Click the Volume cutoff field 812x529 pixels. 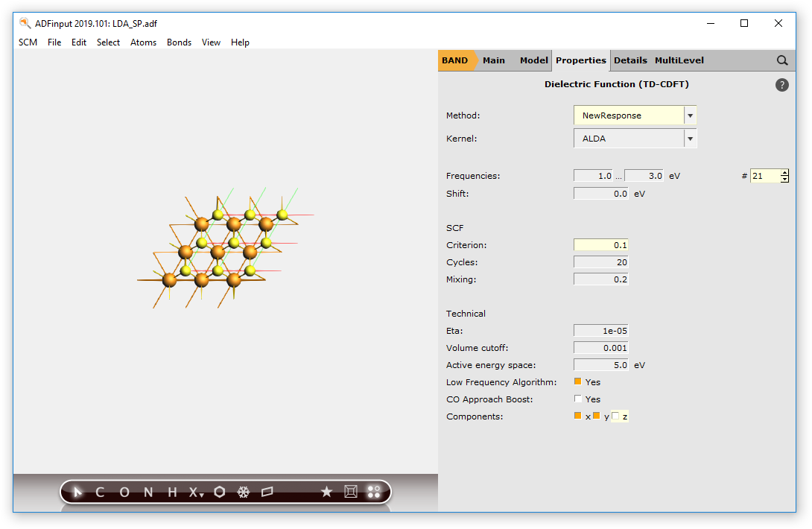(600, 347)
